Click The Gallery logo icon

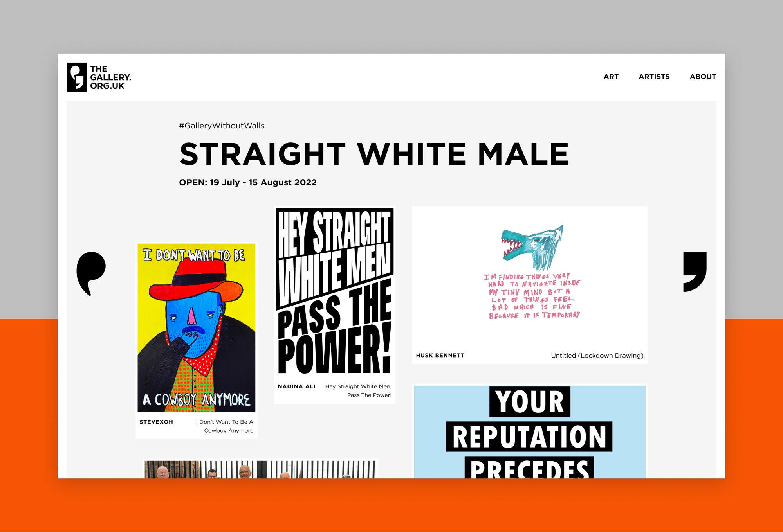coord(77,77)
